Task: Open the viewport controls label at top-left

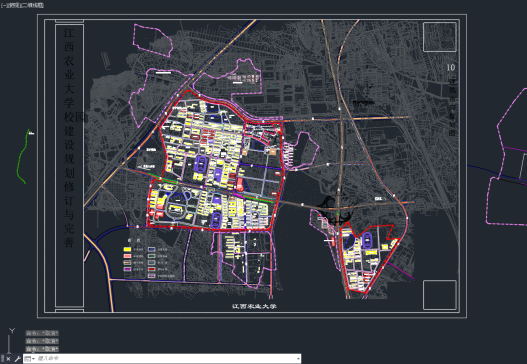Action: [x=22, y=5]
